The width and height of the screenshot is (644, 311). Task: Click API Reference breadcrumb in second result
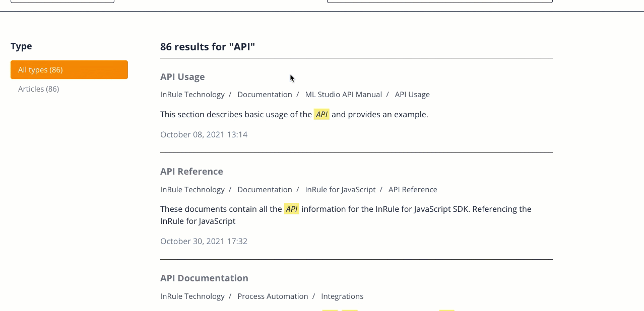coord(413,189)
